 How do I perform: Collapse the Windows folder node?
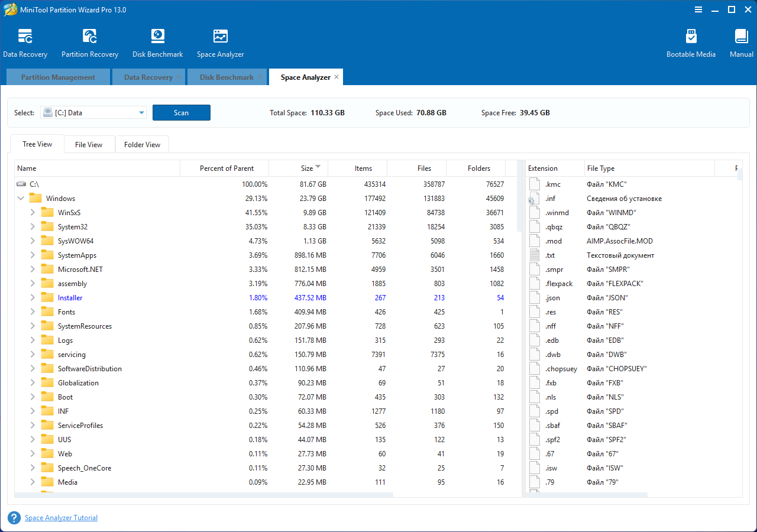click(21, 199)
